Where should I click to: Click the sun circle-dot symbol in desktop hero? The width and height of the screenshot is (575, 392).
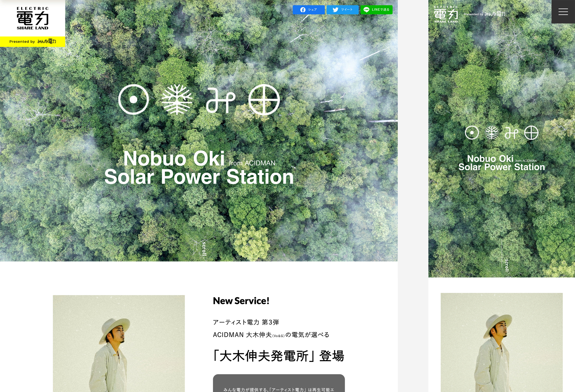(134, 100)
